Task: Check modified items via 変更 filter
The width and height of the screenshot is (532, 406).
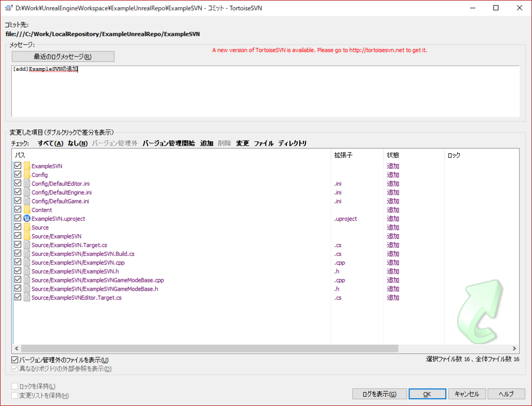Action: 243,143
